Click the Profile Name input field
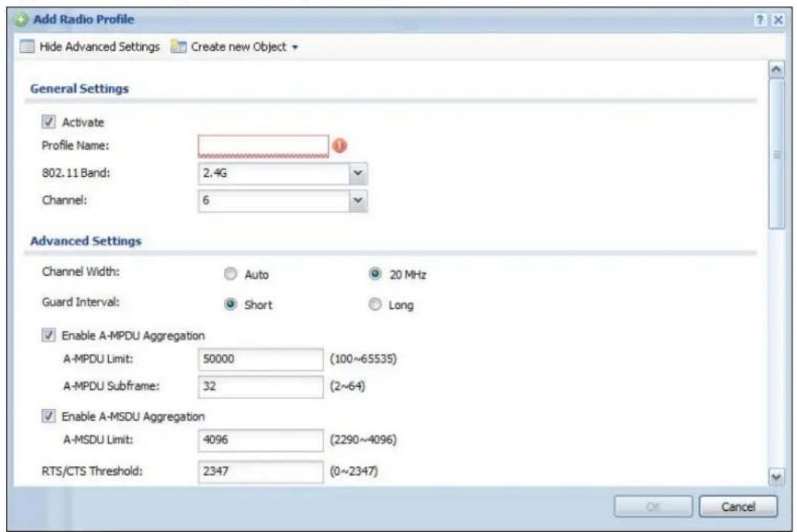The width and height of the screenshot is (797, 532). (x=263, y=147)
